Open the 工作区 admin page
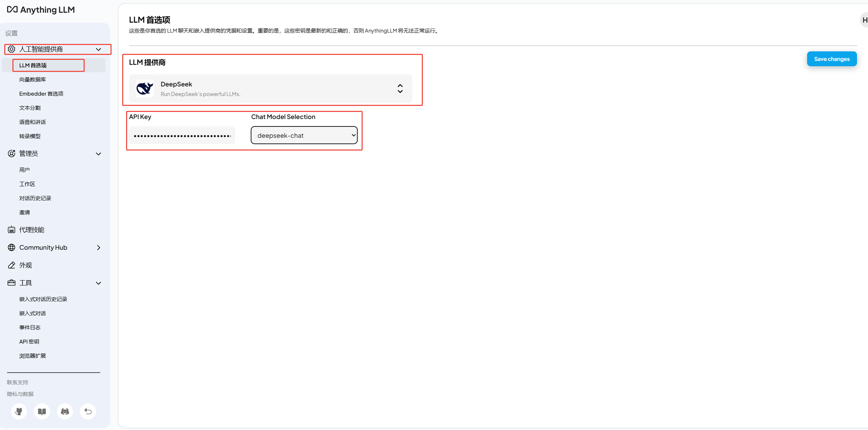The height and width of the screenshot is (430, 868). click(x=27, y=184)
